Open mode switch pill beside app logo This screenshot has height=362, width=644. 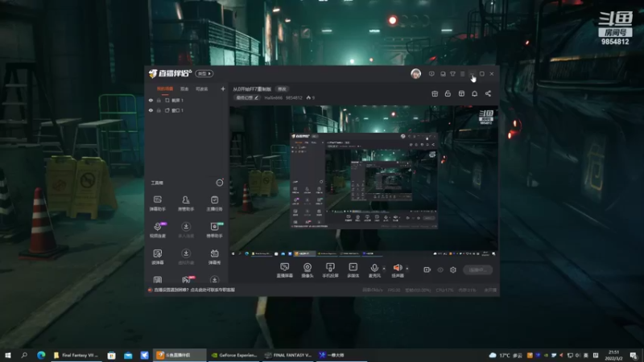click(204, 73)
